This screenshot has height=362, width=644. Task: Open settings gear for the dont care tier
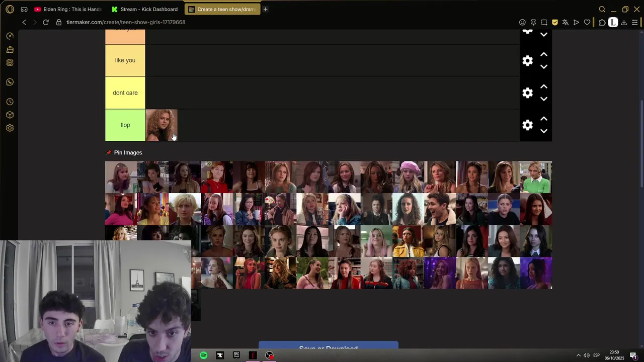click(527, 93)
